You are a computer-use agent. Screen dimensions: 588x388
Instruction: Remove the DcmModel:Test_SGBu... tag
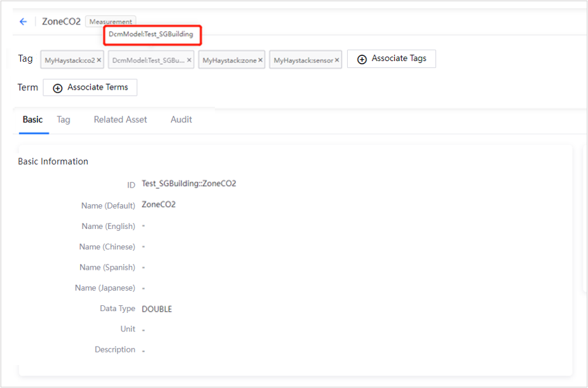[189, 60]
